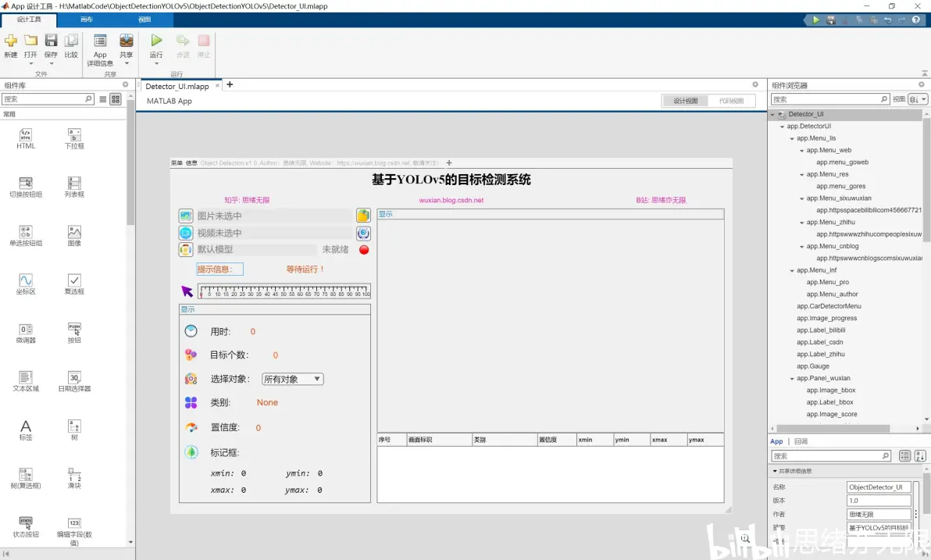
Task: Click the 新建 new app icon
Action: click(11, 41)
